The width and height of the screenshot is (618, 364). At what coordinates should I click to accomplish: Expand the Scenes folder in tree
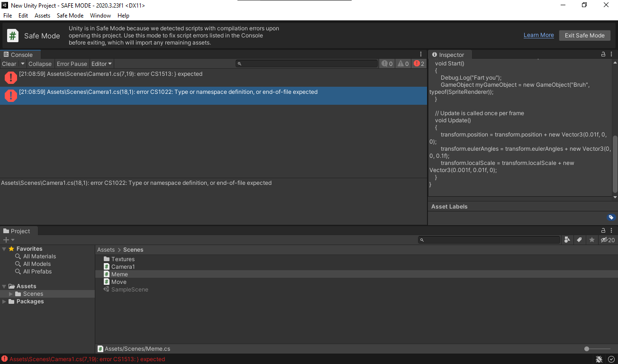click(11, 294)
